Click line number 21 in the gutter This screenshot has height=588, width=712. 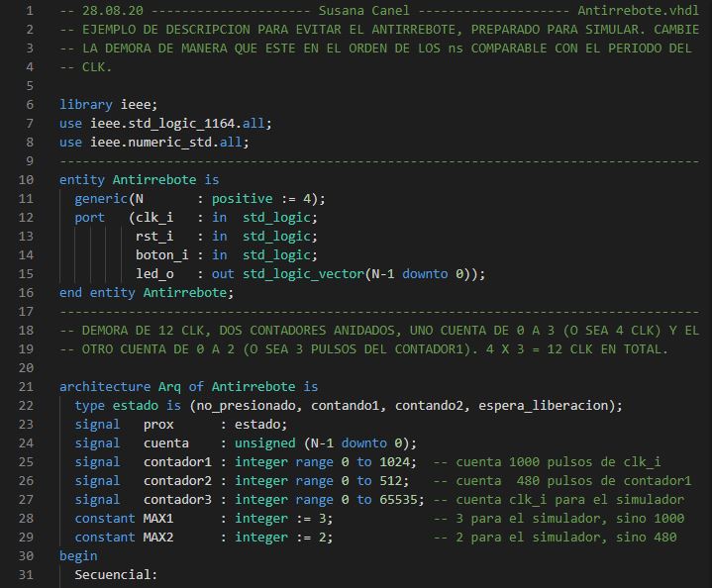click(x=26, y=386)
